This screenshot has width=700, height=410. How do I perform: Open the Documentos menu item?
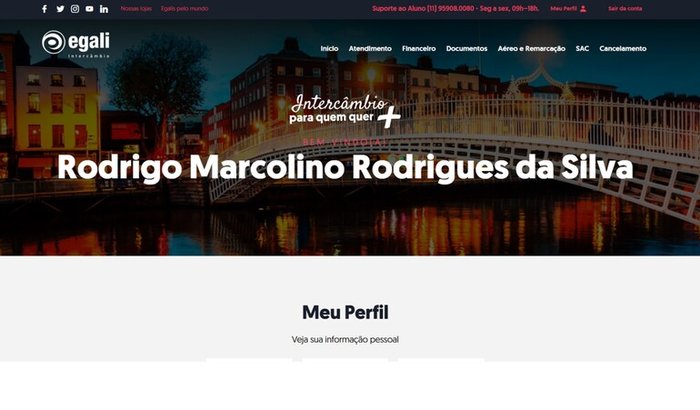coord(467,49)
